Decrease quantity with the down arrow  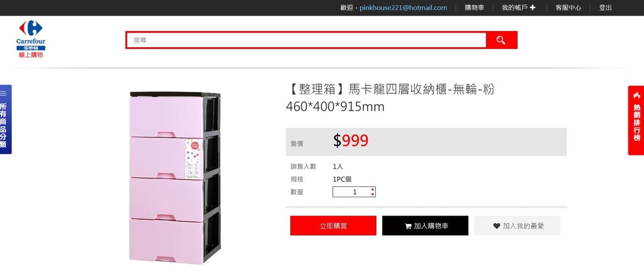[372, 195]
